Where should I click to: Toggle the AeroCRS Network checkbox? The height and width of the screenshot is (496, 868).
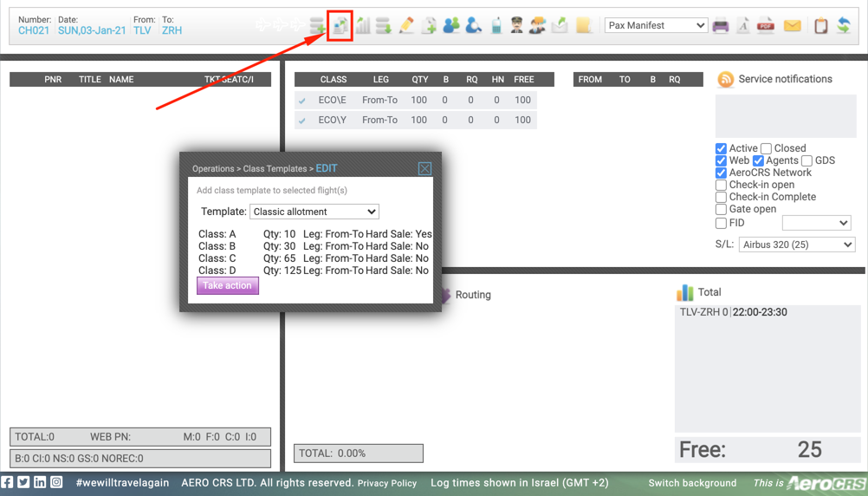(x=721, y=173)
